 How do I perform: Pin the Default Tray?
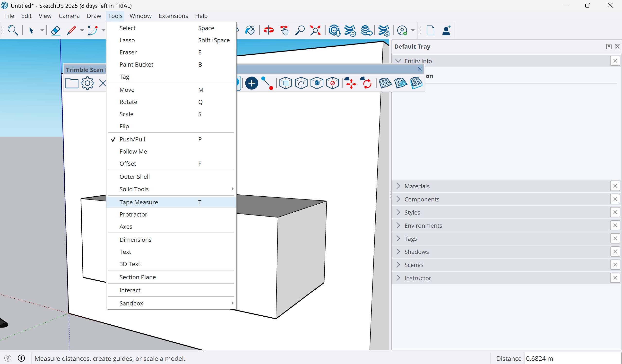pos(609,46)
